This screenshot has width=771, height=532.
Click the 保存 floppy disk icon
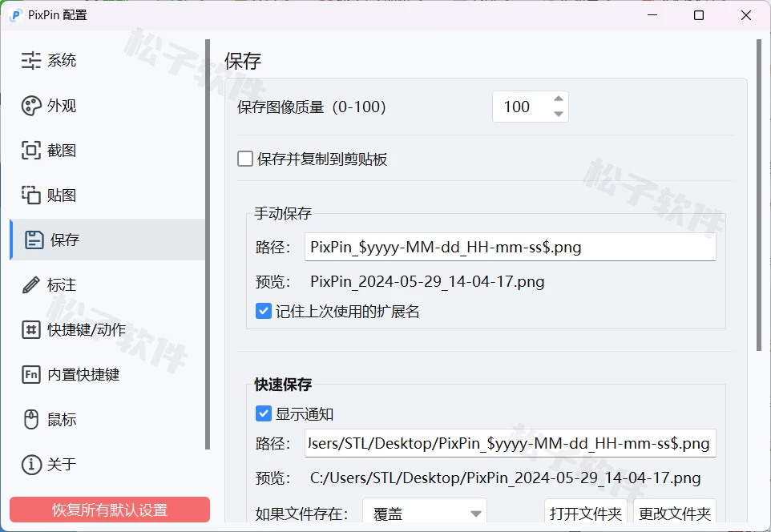[x=34, y=240]
